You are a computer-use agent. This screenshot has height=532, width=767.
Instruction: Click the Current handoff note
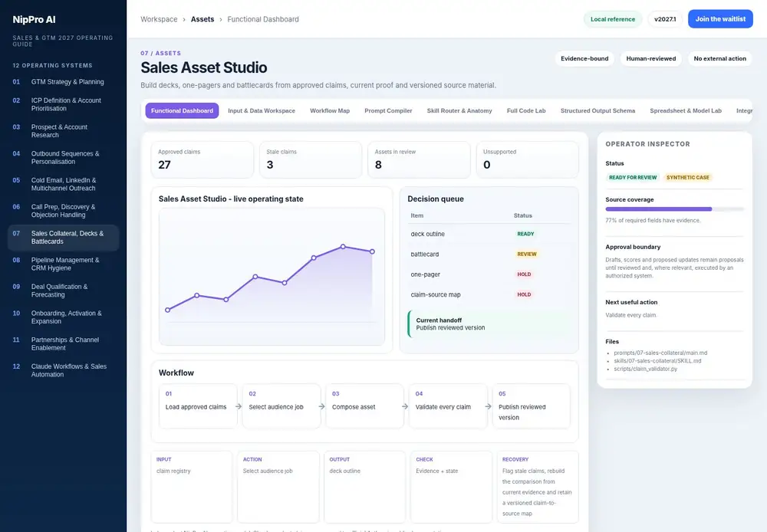click(489, 323)
